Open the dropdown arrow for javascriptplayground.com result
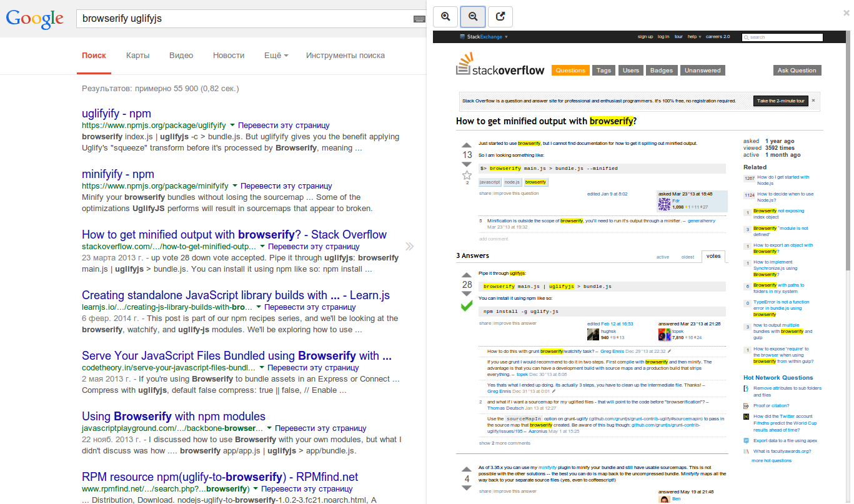 [x=269, y=428]
